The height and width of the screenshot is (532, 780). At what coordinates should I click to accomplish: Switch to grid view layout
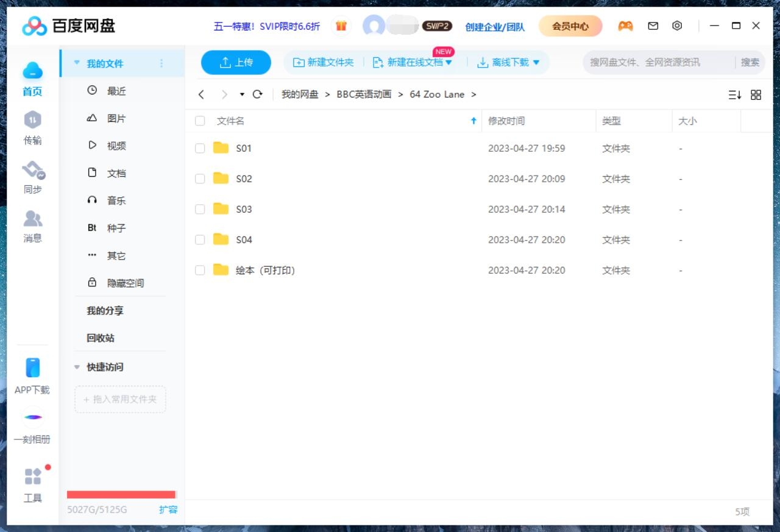click(756, 94)
